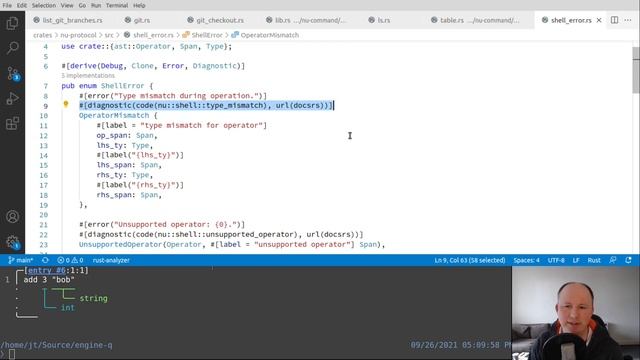This screenshot has width=640, height=360.
Task: Open the Explorer view in the activity bar
Action: [12, 23]
